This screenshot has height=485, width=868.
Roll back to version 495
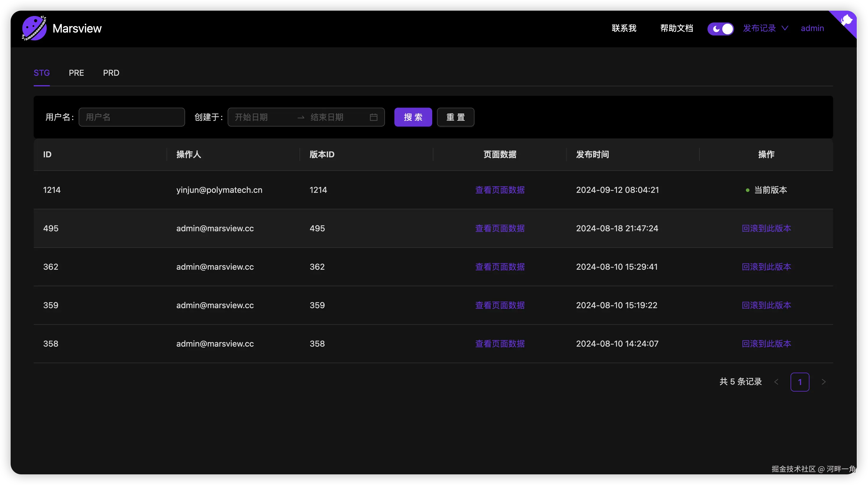(x=766, y=229)
